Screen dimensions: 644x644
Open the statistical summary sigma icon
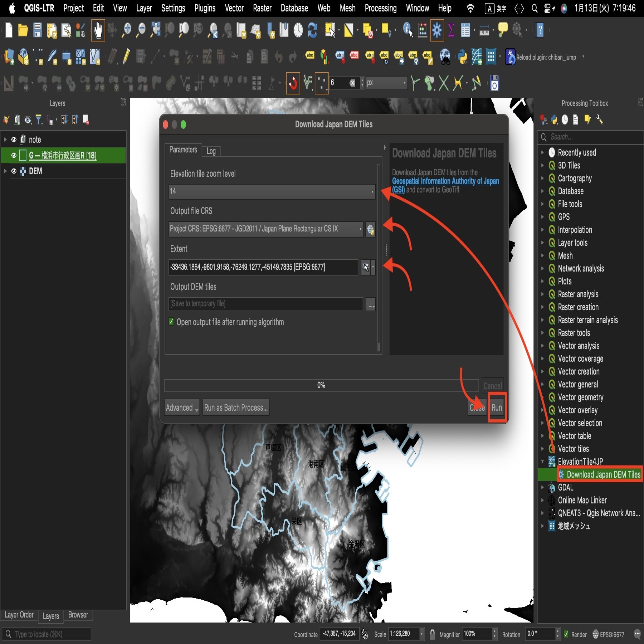pos(451,30)
